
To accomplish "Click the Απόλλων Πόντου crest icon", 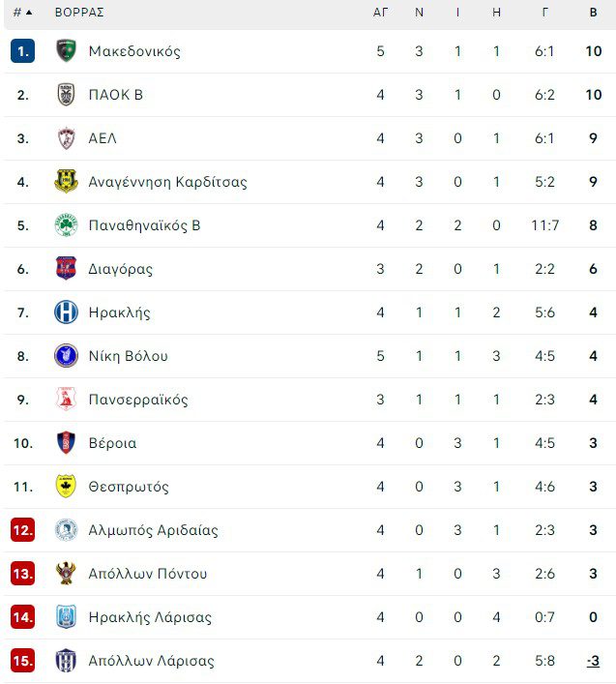I will 66,574.
